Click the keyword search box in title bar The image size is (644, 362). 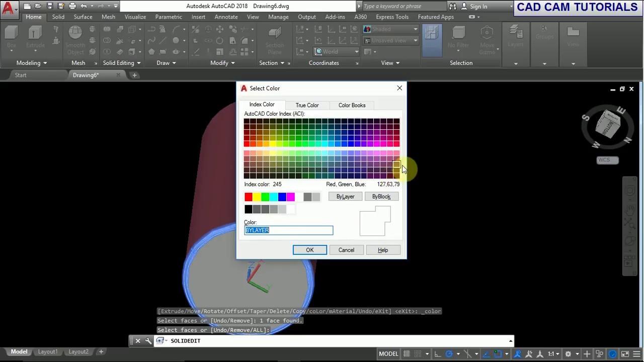point(404,6)
